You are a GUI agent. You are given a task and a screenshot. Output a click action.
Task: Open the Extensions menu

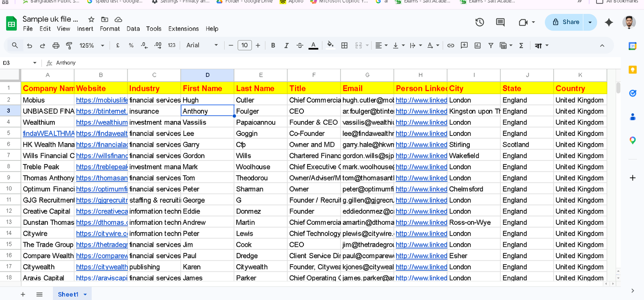click(184, 29)
